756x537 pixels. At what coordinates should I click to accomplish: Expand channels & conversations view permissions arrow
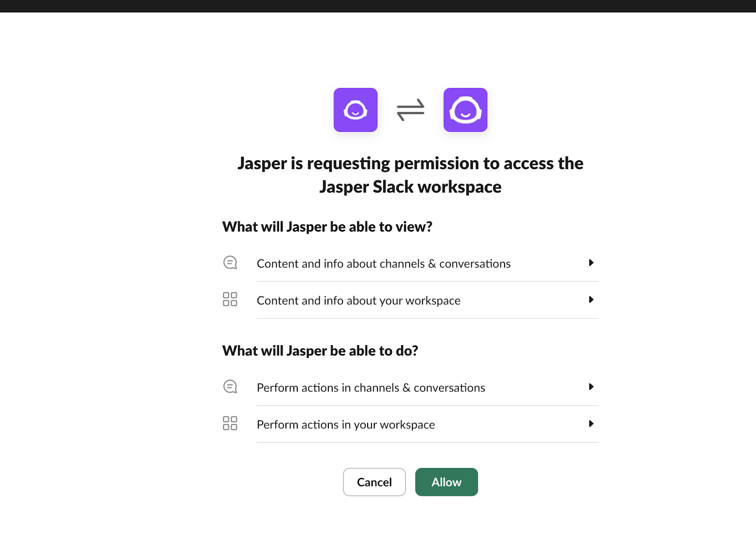[591, 263]
